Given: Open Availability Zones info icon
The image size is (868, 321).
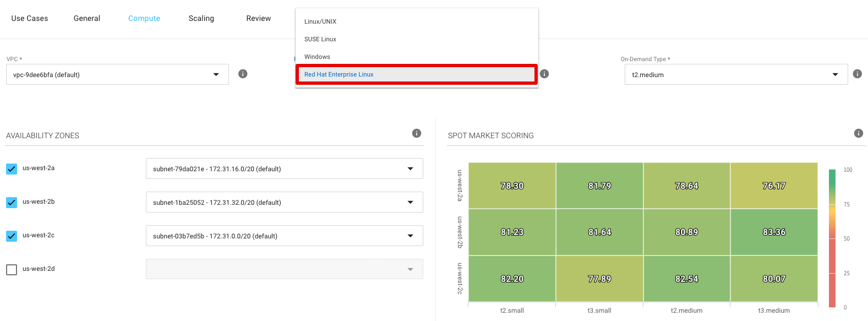Looking at the screenshot, I should [x=417, y=133].
